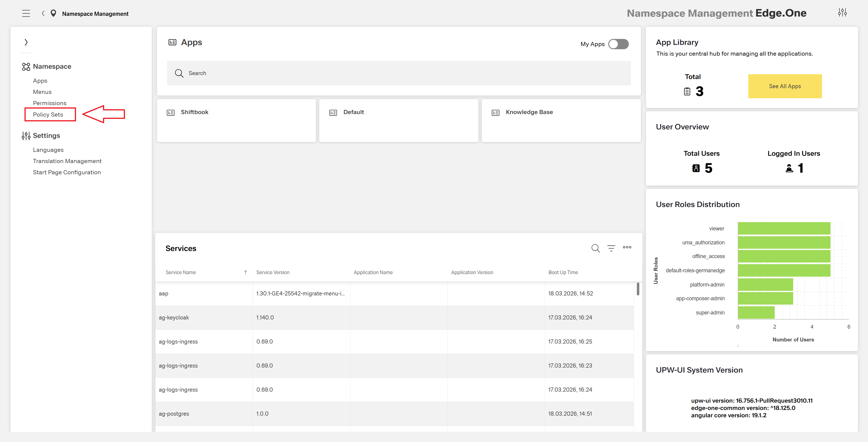
Task: Open the Services three-dot options menu
Action: pyautogui.click(x=627, y=248)
